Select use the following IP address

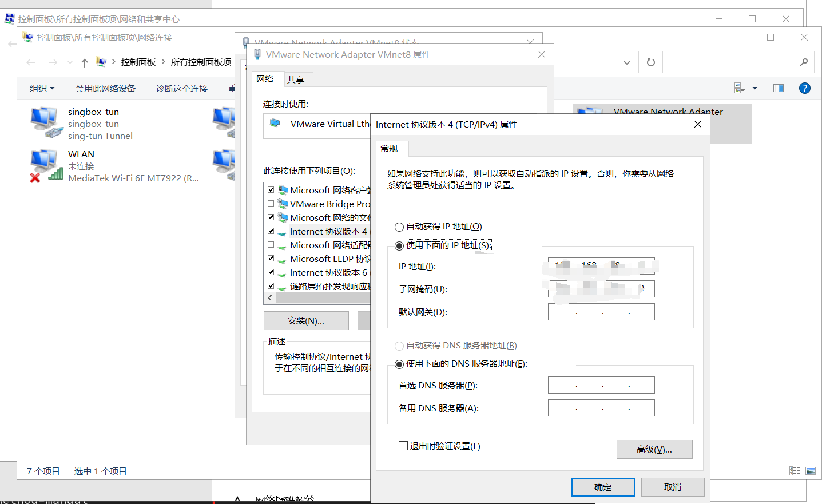tap(399, 246)
